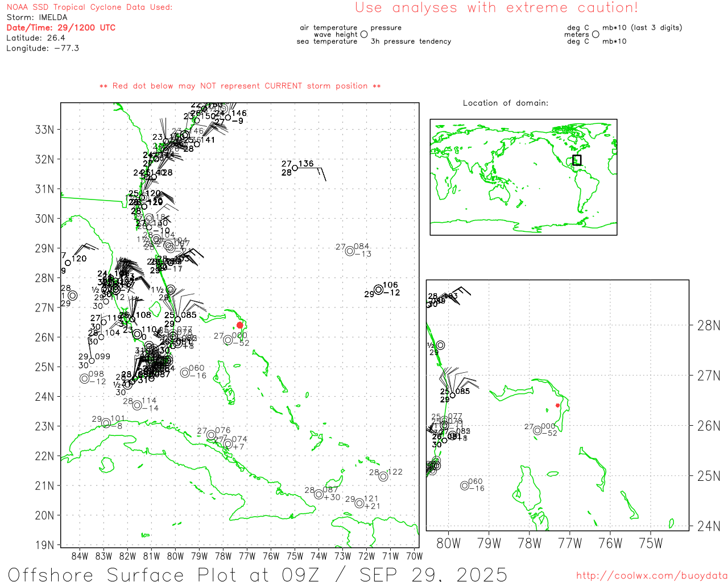Click the 19N latitude label on main map
Image resolution: width=728 pixels, height=582 pixels.
[44, 545]
